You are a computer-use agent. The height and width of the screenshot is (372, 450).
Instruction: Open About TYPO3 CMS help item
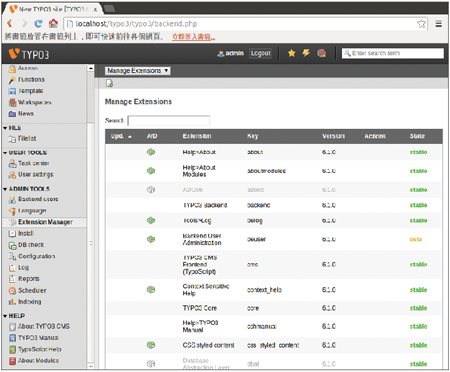point(44,326)
